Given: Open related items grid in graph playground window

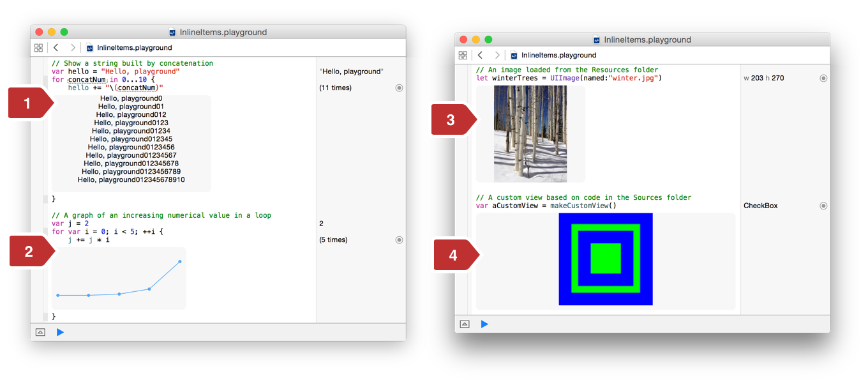Looking at the screenshot, I should click(x=38, y=48).
